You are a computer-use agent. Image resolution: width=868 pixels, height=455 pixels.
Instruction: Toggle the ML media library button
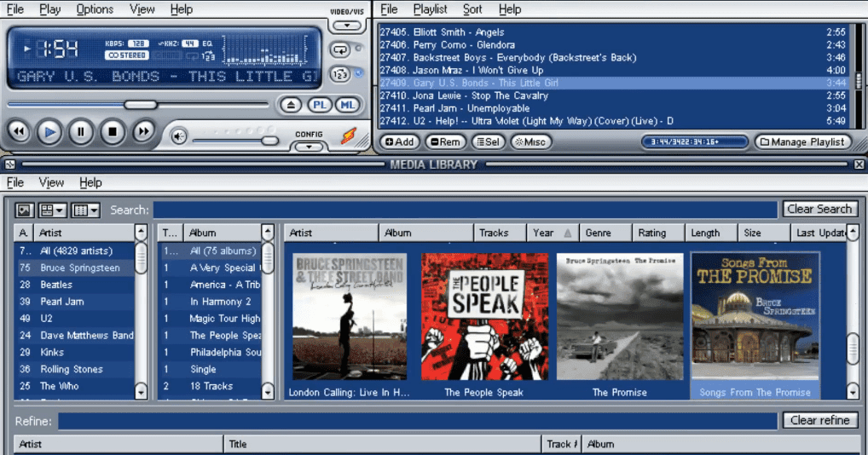pos(348,105)
